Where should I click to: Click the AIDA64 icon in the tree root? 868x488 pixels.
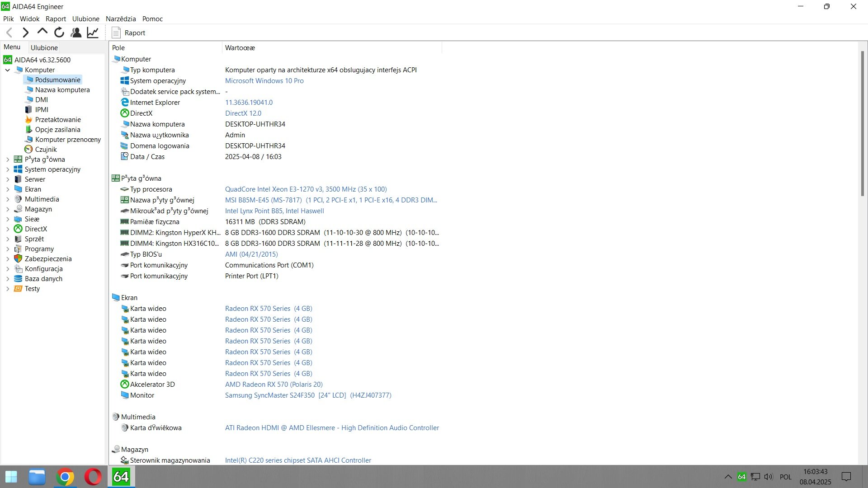click(x=8, y=60)
